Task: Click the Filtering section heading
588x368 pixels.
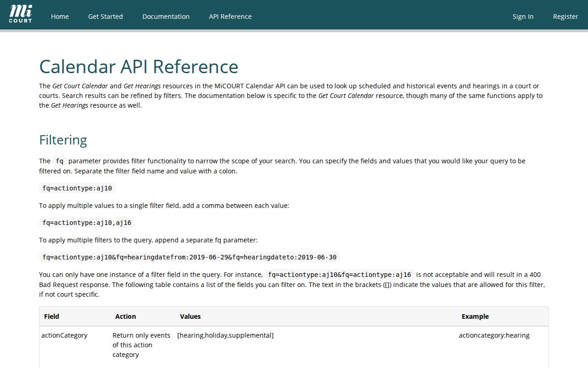Action: 63,140
